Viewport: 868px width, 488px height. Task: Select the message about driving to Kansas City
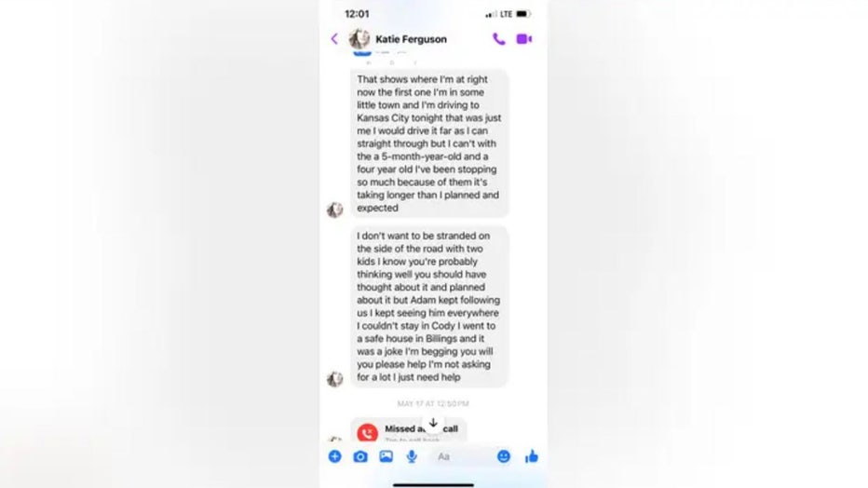[429, 143]
